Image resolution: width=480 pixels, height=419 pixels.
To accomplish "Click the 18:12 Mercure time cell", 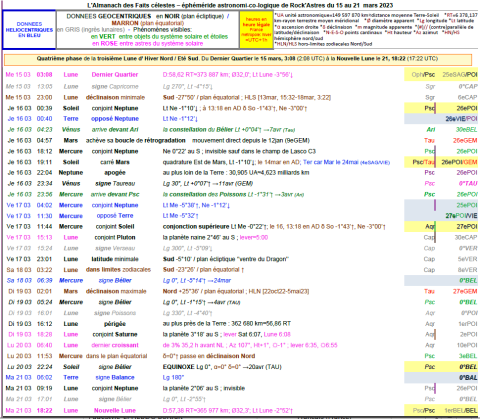I will 44,151.
